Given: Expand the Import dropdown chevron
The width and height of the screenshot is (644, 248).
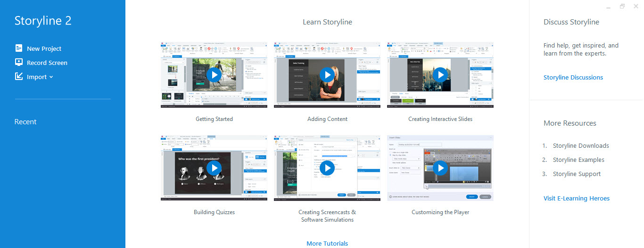Looking at the screenshot, I should [51, 77].
